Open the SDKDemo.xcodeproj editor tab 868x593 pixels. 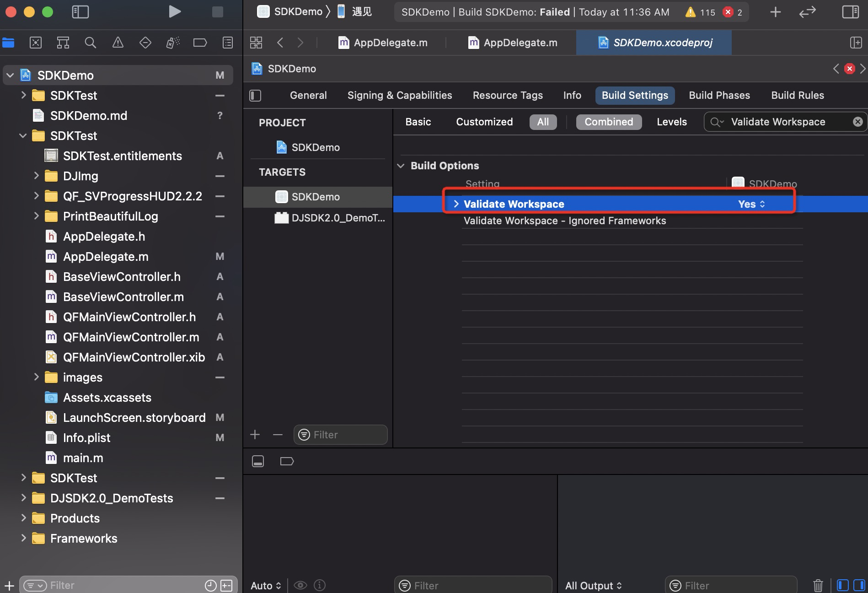pos(654,43)
